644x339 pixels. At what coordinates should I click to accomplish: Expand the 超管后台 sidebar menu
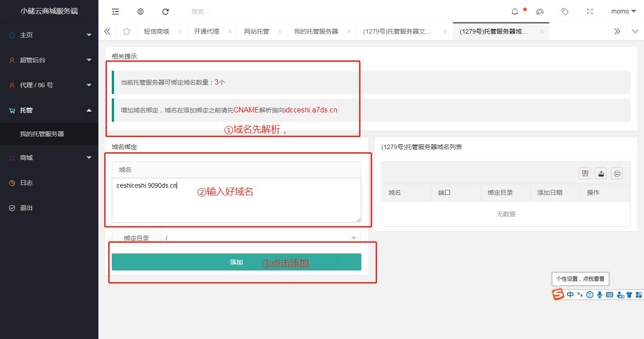pos(49,60)
